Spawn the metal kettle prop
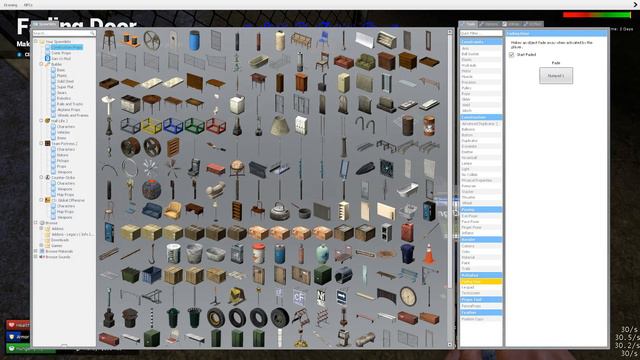The width and height of the screenshot is (640, 360). pos(280,211)
